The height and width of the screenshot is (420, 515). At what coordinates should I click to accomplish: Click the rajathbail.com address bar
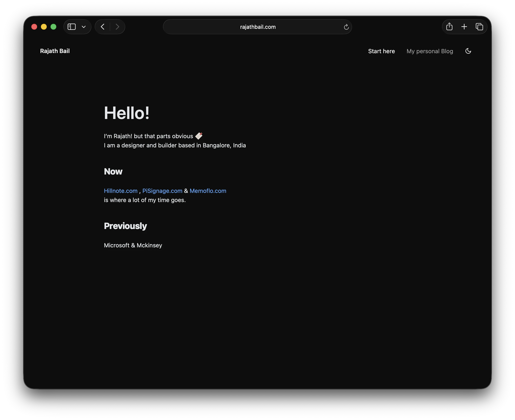[257, 27]
